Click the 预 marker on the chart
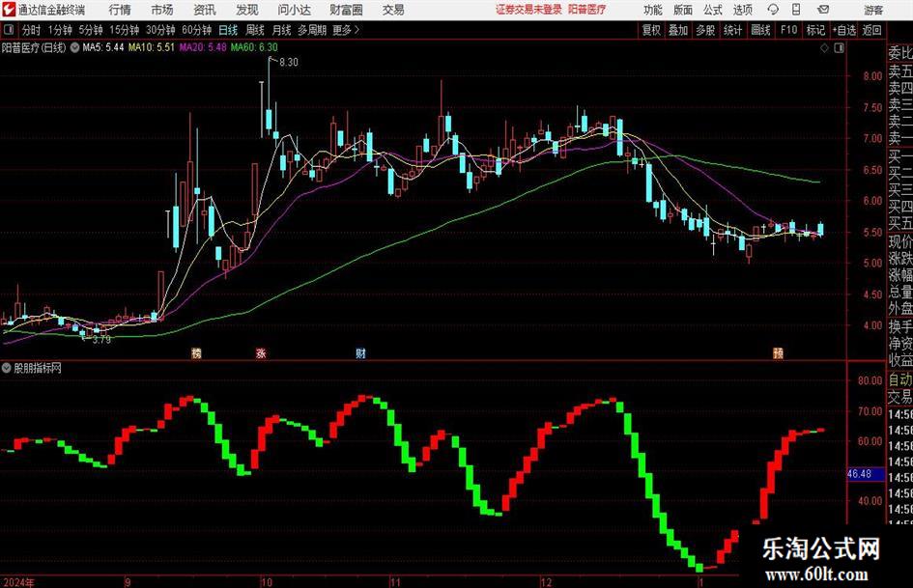This screenshot has width=913, height=588. [x=778, y=352]
